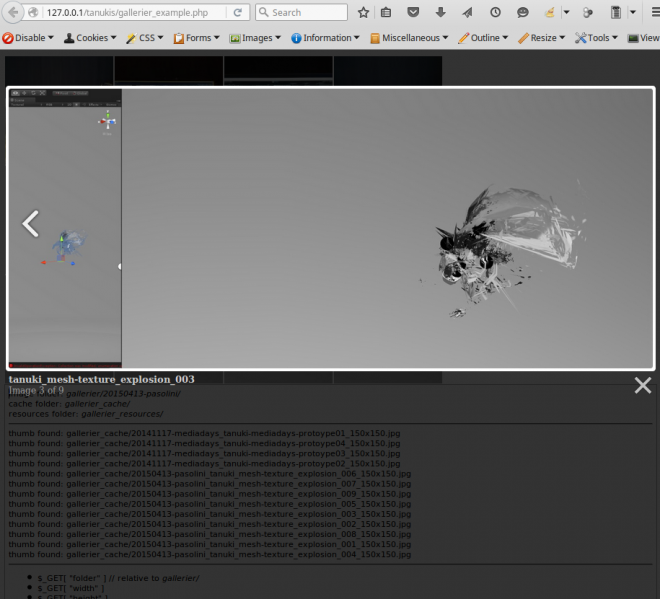Click the chat smiley icon
The height and width of the screenshot is (599, 660).
click(522, 13)
